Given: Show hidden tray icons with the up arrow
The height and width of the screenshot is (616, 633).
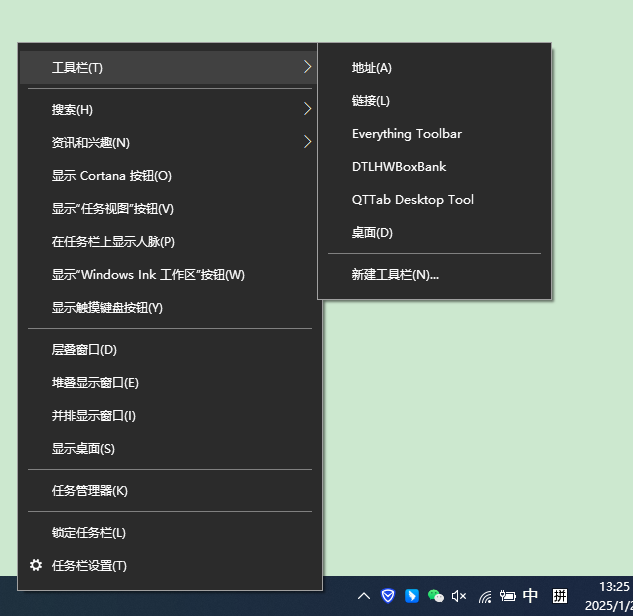Looking at the screenshot, I should click(x=364, y=596).
